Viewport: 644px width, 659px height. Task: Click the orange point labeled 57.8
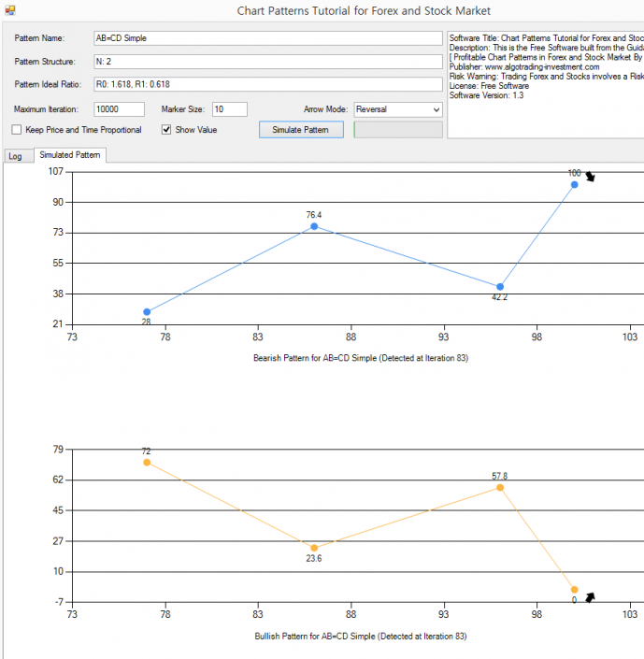[500, 488]
